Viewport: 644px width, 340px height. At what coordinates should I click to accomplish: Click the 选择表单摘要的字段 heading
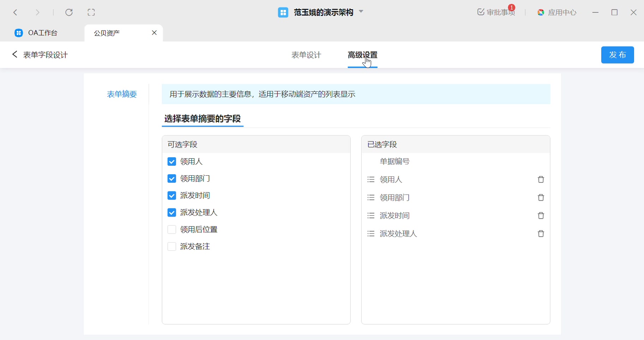pyautogui.click(x=202, y=119)
